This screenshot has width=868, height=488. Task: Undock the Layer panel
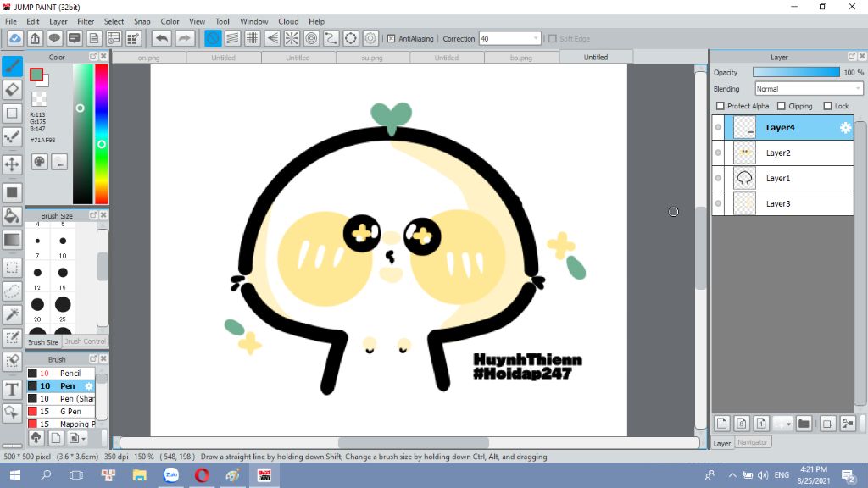(x=851, y=57)
